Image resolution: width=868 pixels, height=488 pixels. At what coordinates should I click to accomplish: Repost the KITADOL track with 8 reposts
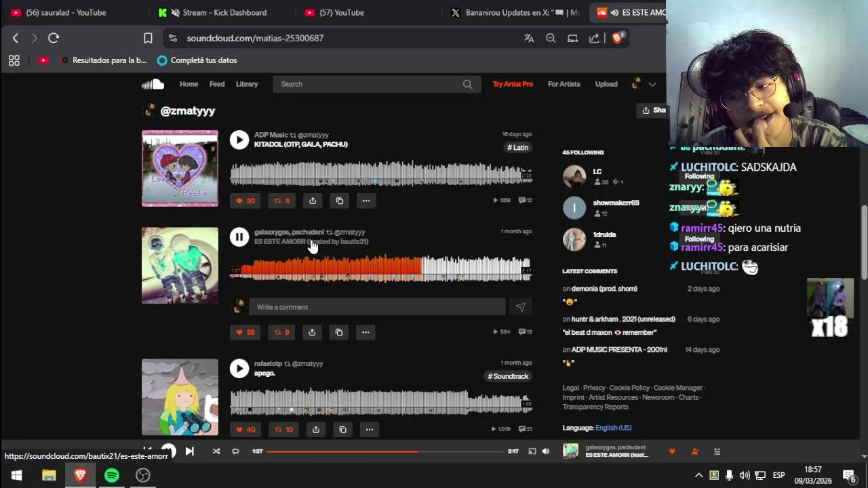click(281, 201)
